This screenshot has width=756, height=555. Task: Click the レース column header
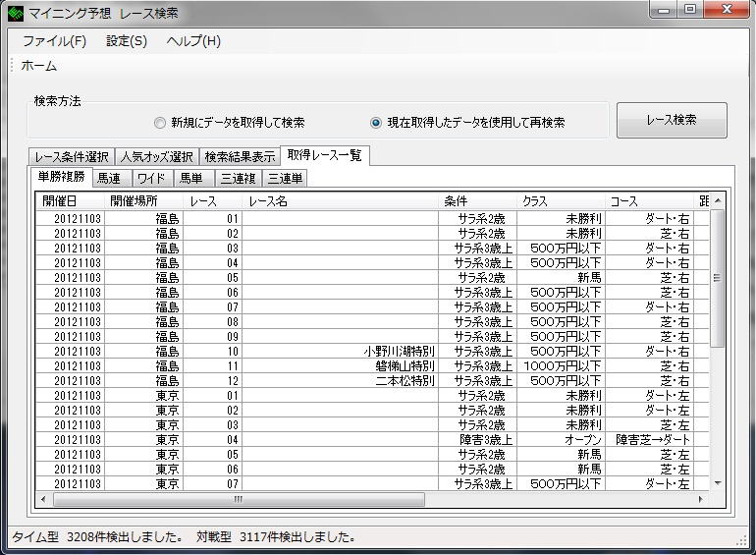coord(213,201)
